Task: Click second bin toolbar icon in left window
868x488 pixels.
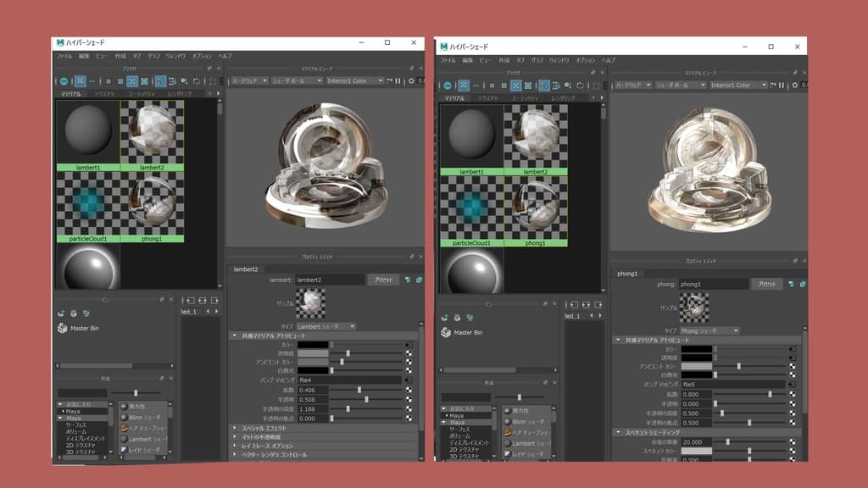Action: tap(74, 313)
